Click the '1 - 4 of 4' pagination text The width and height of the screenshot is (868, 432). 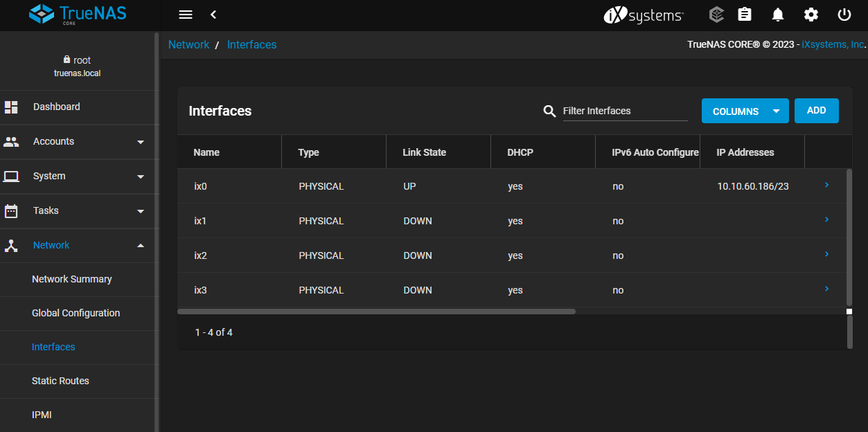tap(214, 332)
